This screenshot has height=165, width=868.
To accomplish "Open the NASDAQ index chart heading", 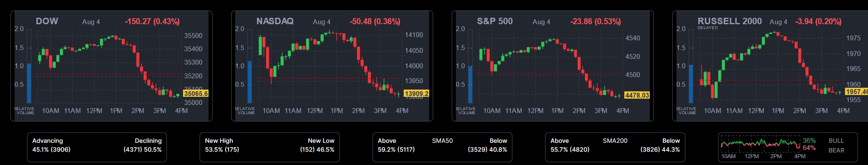I will click(x=275, y=21).
